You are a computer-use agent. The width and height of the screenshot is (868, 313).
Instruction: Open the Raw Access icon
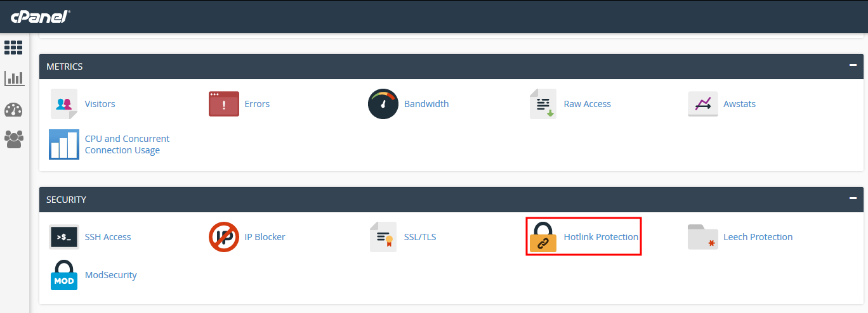543,104
